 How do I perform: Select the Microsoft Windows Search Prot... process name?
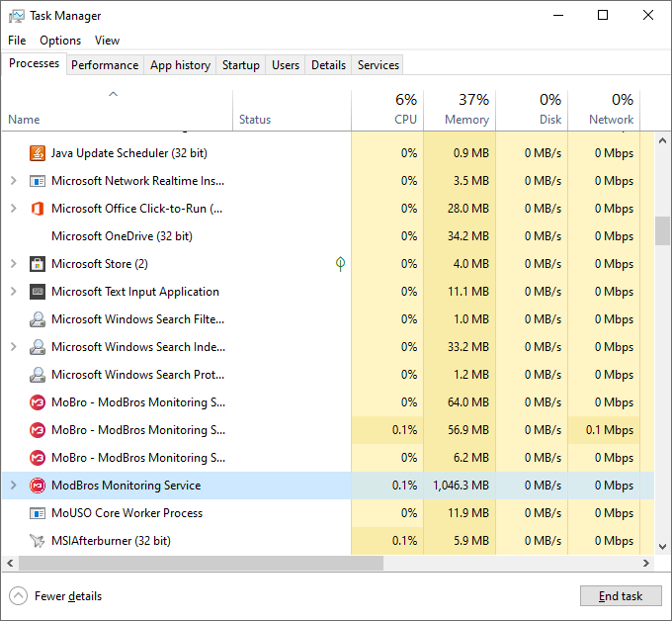point(137,375)
